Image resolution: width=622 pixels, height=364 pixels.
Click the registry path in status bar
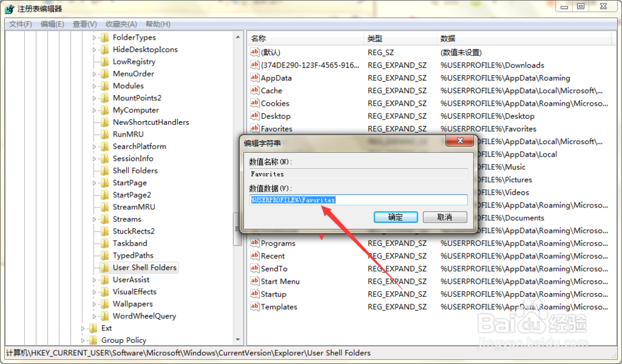(188, 353)
